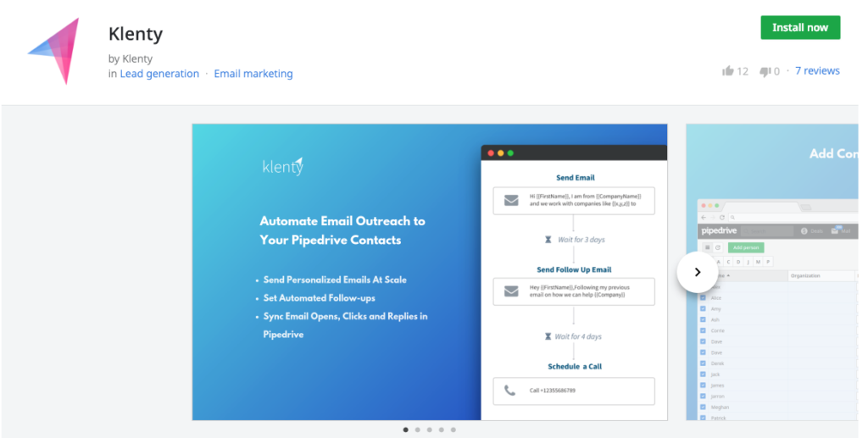Image resolution: width=868 pixels, height=438 pixels.
Task: Click the thumbs-down icon beside 0
Action: tap(765, 71)
